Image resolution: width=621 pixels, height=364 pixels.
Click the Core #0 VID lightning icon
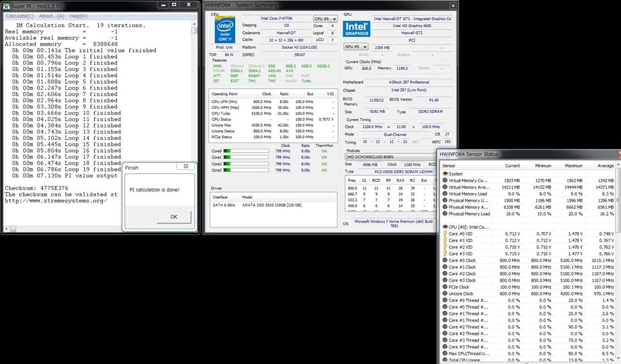445,234
